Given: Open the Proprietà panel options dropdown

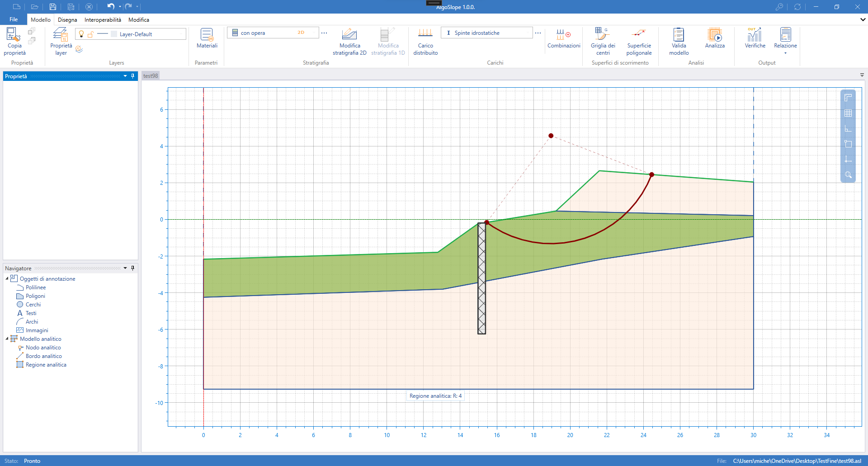Looking at the screenshot, I should [125, 76].
